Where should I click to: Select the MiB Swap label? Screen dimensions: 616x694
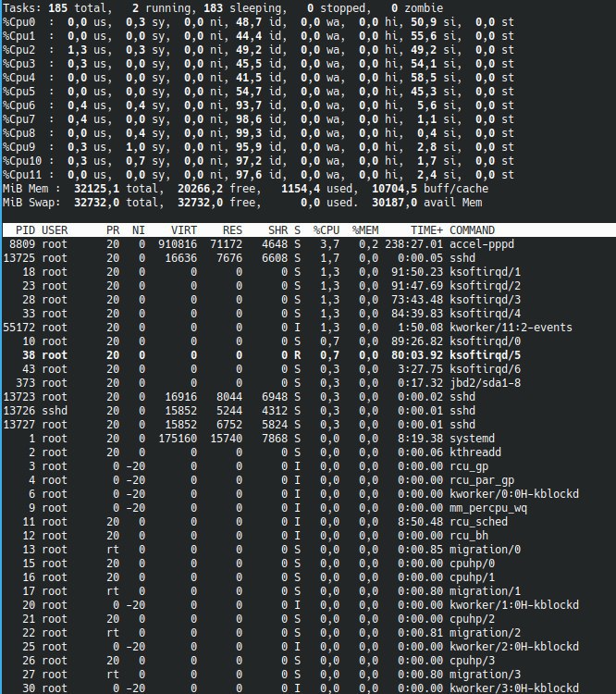click(31, 203)
